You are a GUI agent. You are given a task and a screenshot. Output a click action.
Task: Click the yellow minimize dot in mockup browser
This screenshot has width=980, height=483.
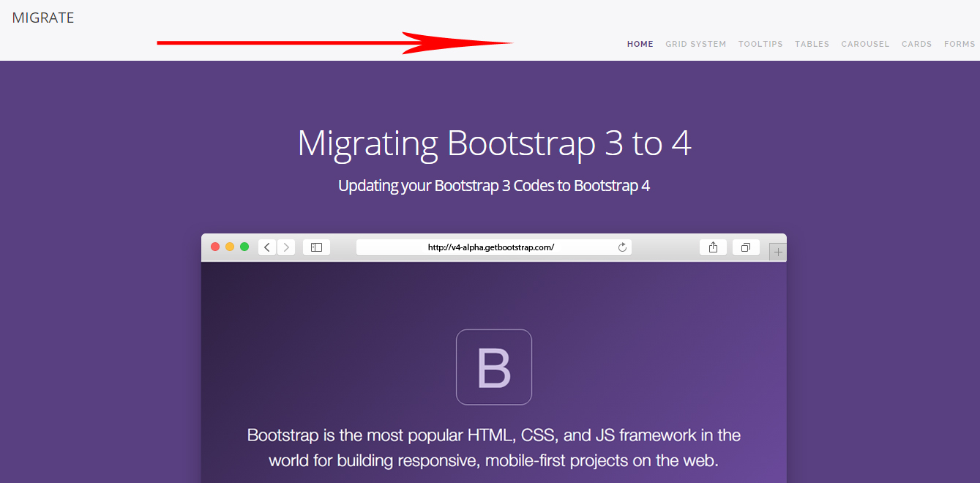230,247
